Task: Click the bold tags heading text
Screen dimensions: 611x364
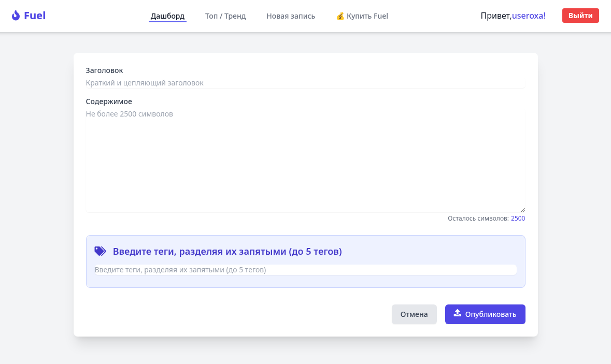Action: click(x=227, y=252)
